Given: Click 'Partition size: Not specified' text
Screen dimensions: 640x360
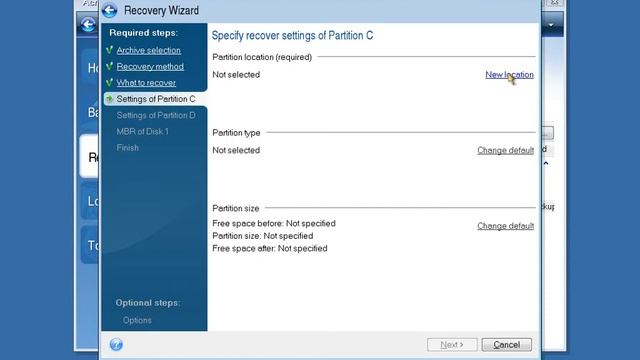Looking at the screenshot, I should 263,236.
